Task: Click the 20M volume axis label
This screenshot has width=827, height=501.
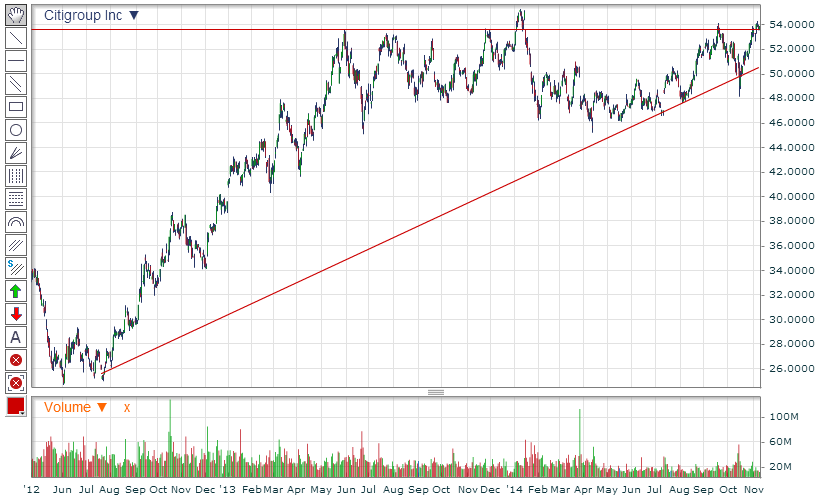Action: tap(781, 467)
